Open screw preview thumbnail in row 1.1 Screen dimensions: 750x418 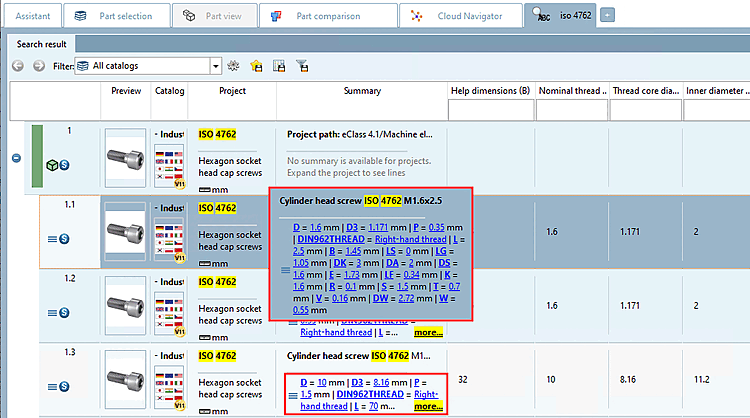coord(125,231)
